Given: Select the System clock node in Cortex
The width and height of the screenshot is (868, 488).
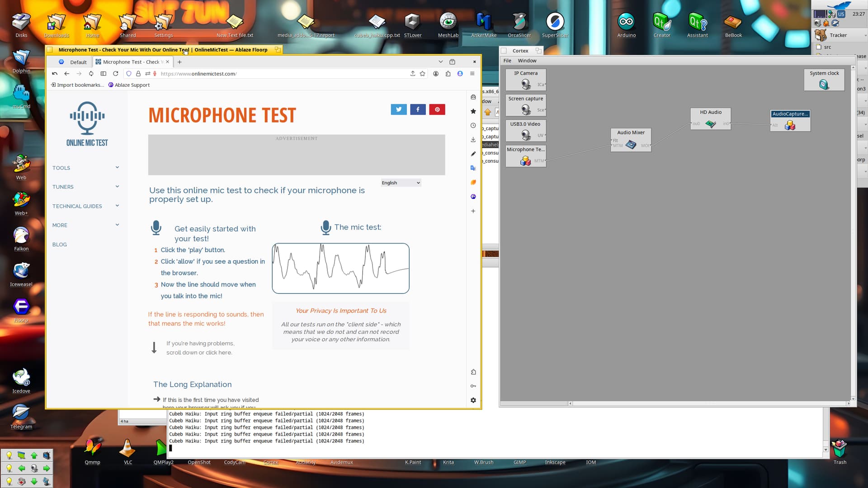Looking at the screenshot, I should point(824,80).
